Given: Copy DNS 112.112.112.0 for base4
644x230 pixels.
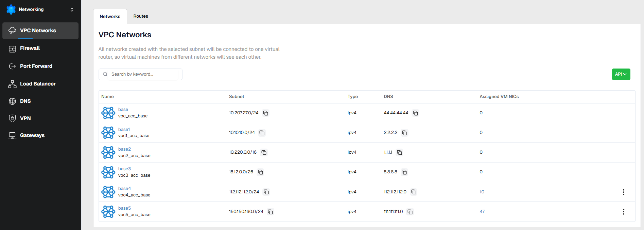Looking at the screenshot, I should coord(414,192).
